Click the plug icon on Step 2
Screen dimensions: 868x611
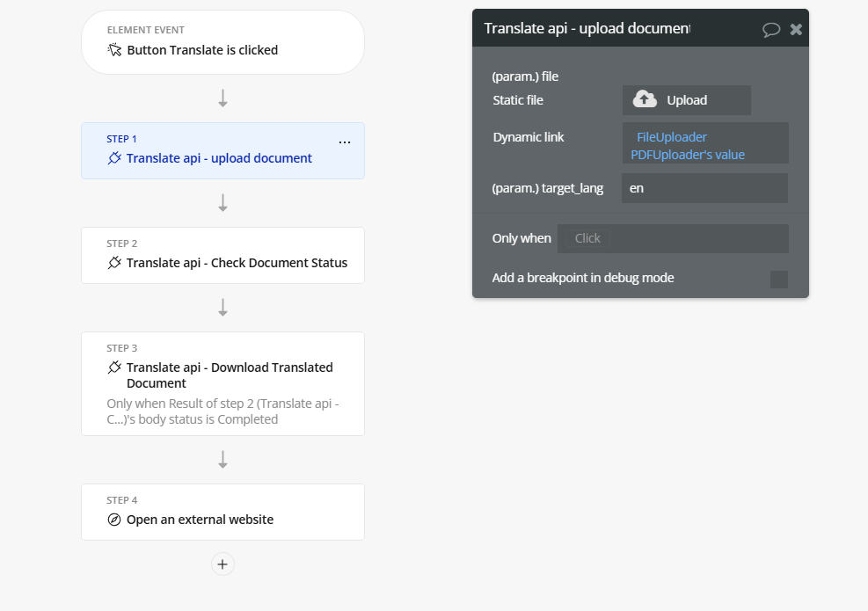tap(114, 263)
